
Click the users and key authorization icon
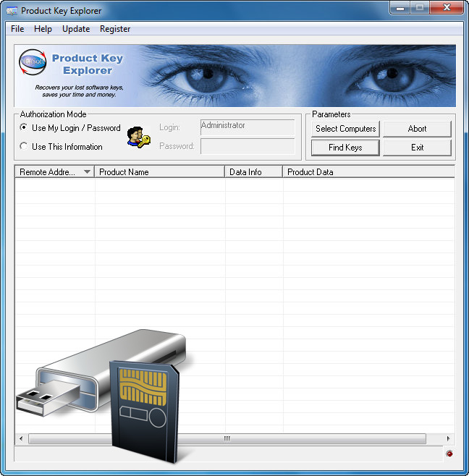tap(138, 137)
